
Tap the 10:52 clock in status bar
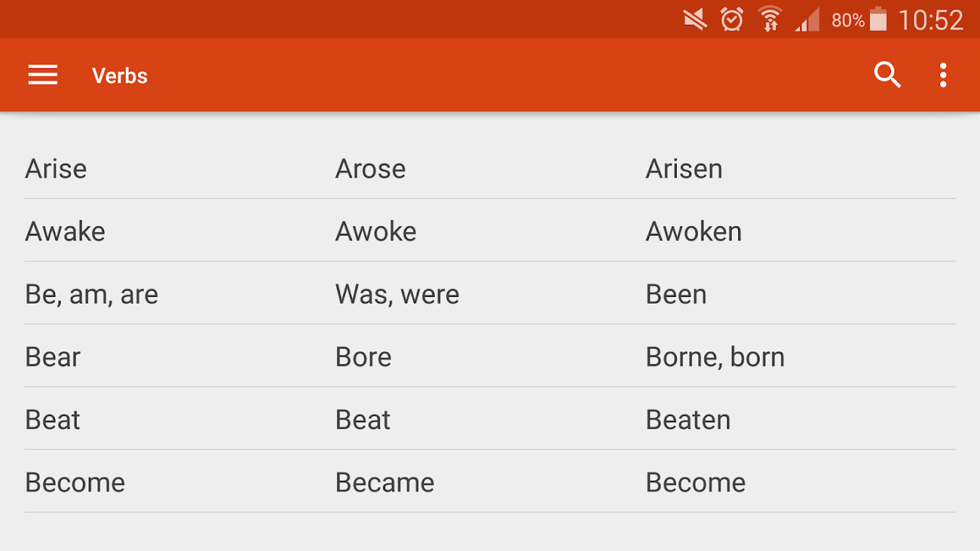tap(930, 20)
